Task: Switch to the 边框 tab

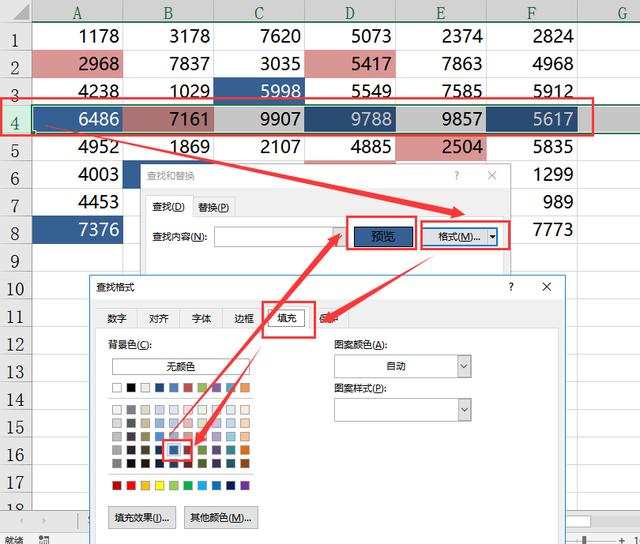Action: point(244,319)
